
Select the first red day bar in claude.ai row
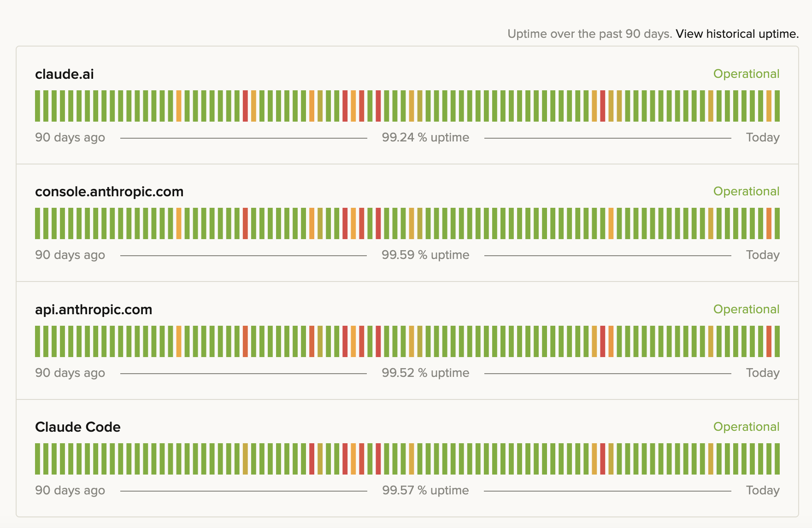(x=245, y=106)
